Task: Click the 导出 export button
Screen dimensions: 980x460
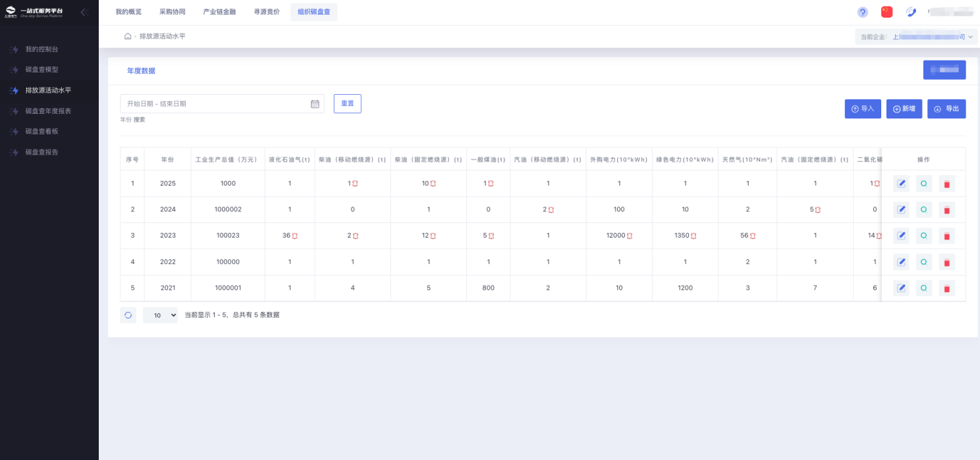Action: [x=946, y=109]
